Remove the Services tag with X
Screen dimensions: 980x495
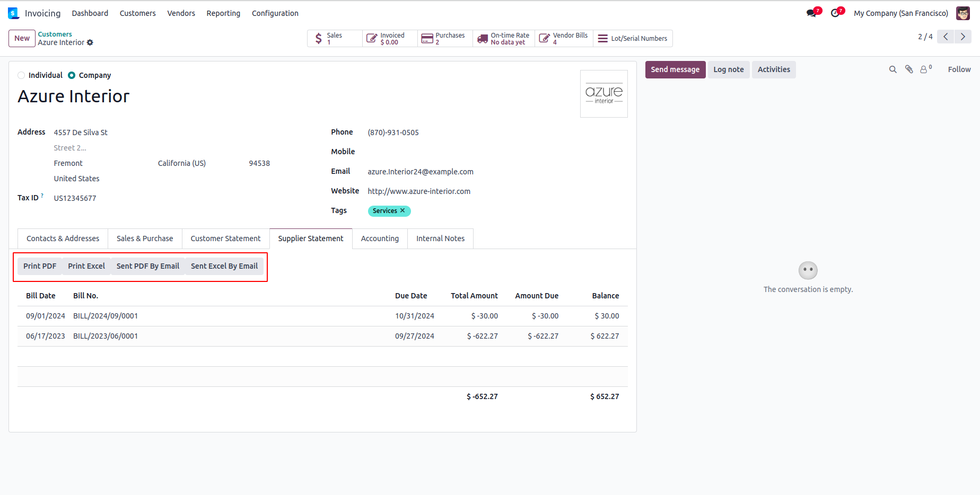point(402,210)
